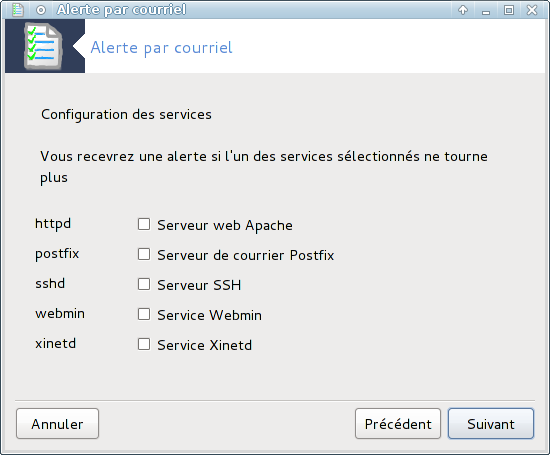The width and height of the screenshot is (550, 455).
Task: Enable the Service Webmin checkbox
Action: click(144, 314)
